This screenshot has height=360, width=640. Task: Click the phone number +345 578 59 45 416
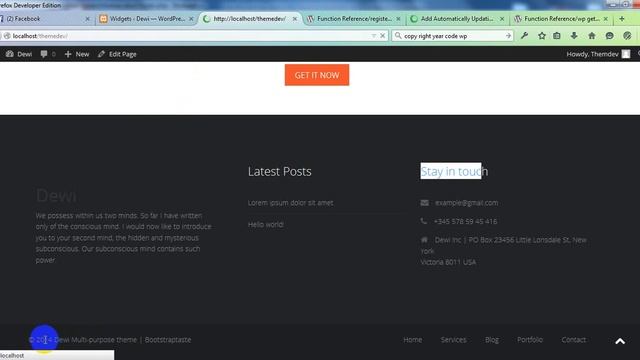[465, 222]
